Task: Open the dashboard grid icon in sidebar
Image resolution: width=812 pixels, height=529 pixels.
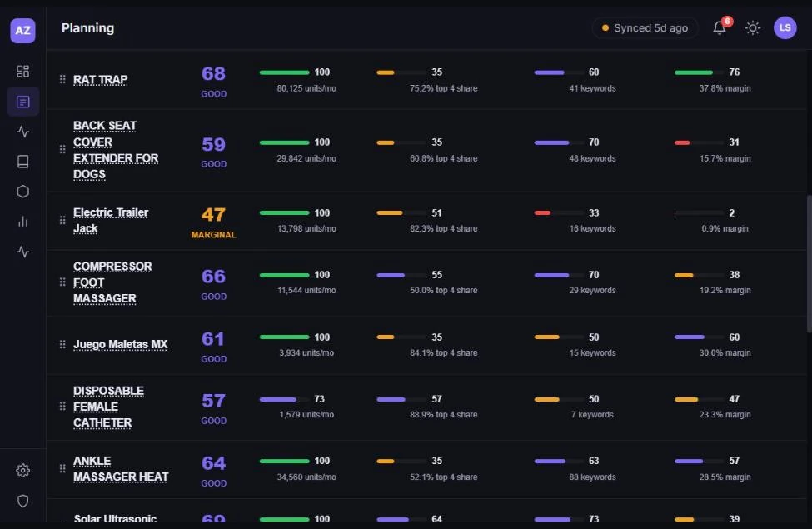Action: (x=22, y=71)
